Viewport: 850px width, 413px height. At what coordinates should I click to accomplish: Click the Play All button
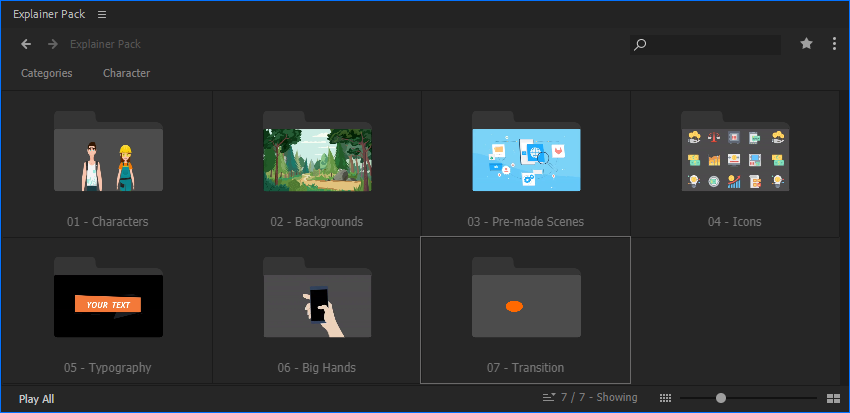pos(36,399)
